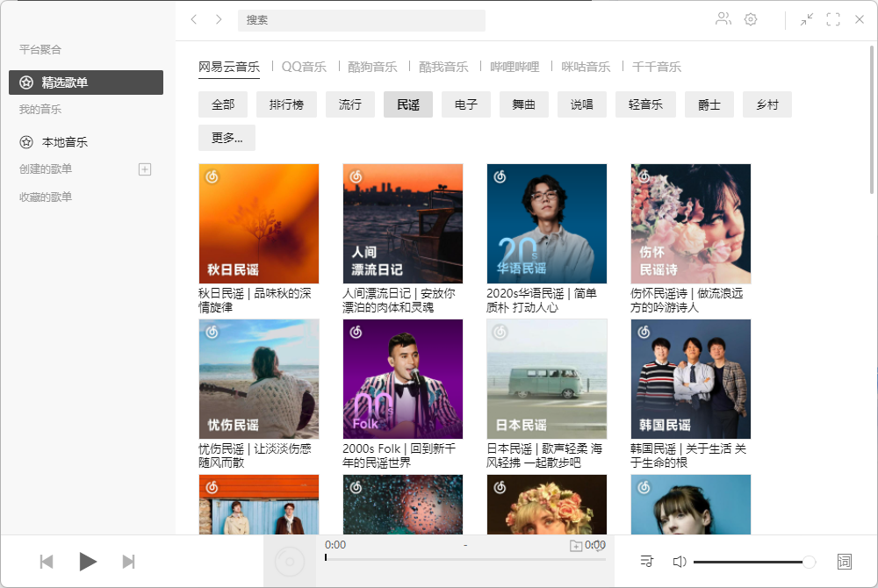Open the 人间漂流日记 playlist cover
The height and width of the screenshot is (588, 878).
(x=403, y=224)
